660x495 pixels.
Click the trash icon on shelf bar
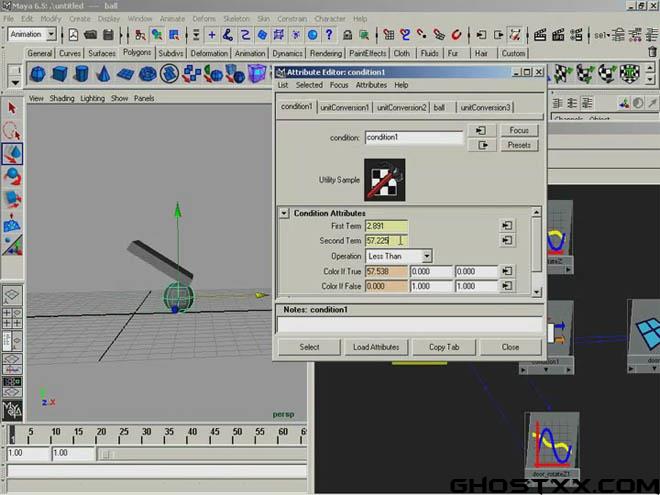point(652,52)
